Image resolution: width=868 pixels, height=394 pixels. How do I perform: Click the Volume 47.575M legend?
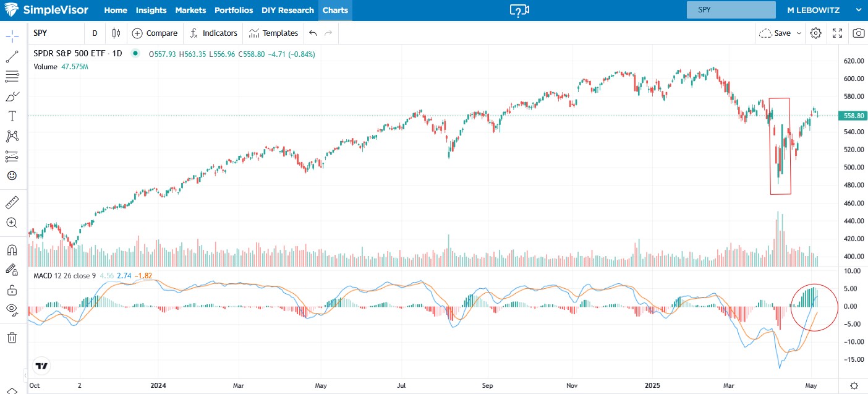pyautogui.click(x=61, y=66)
